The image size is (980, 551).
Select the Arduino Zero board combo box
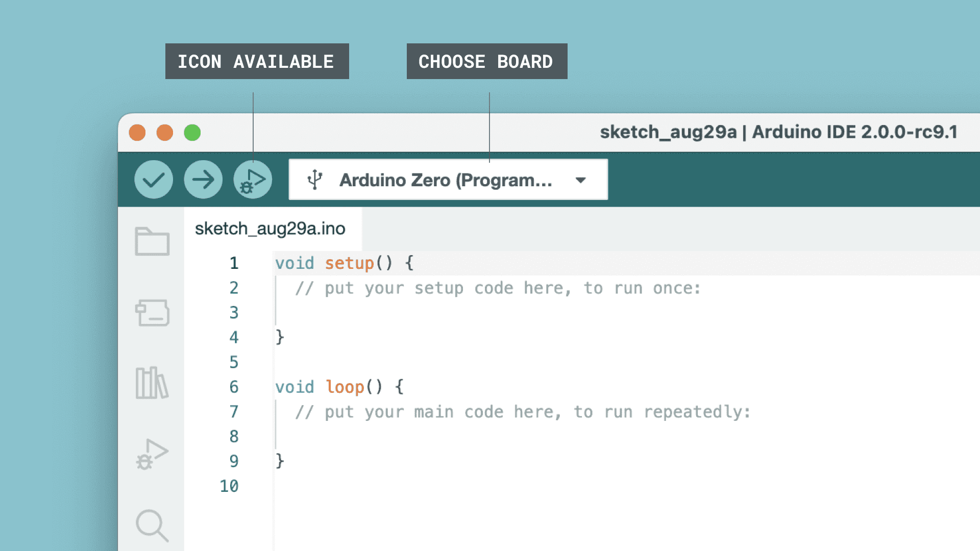click(x=445, y=180)
